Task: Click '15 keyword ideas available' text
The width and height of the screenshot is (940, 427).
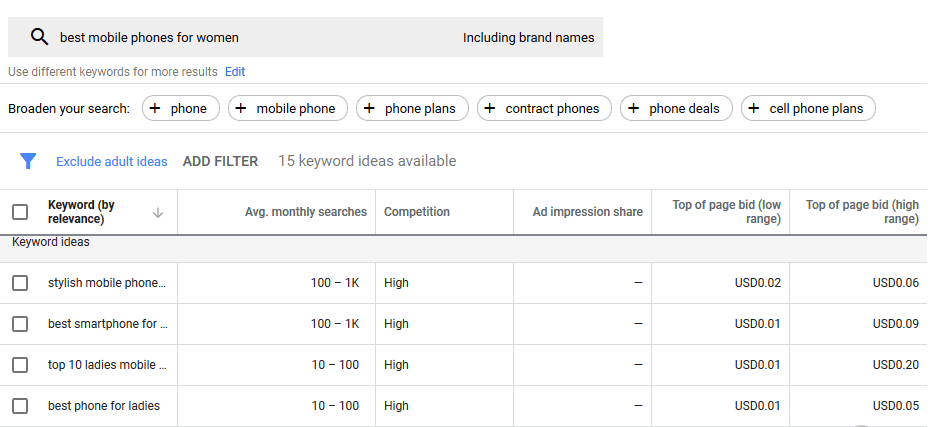Action: coord(367,161)
